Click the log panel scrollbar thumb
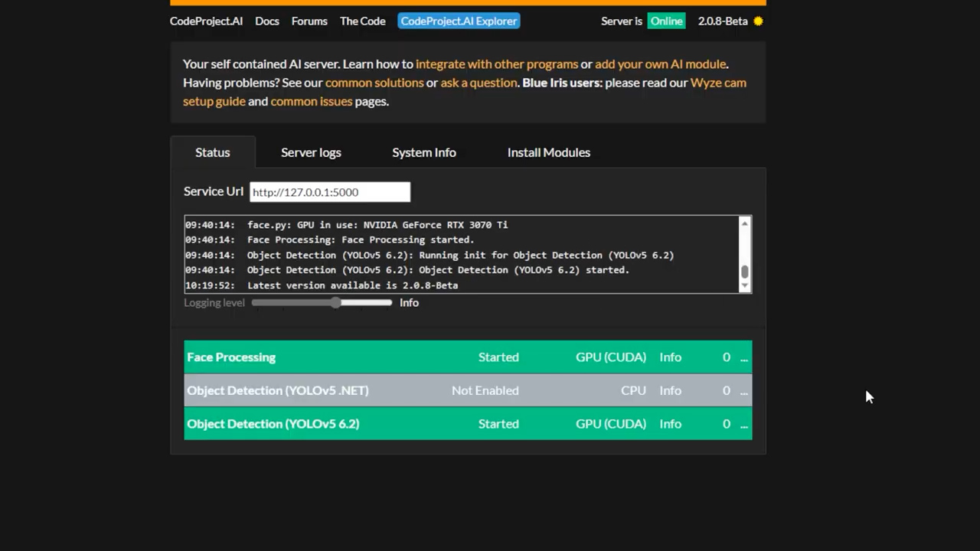Screen dimensions: 980x551 pos(744,272)
